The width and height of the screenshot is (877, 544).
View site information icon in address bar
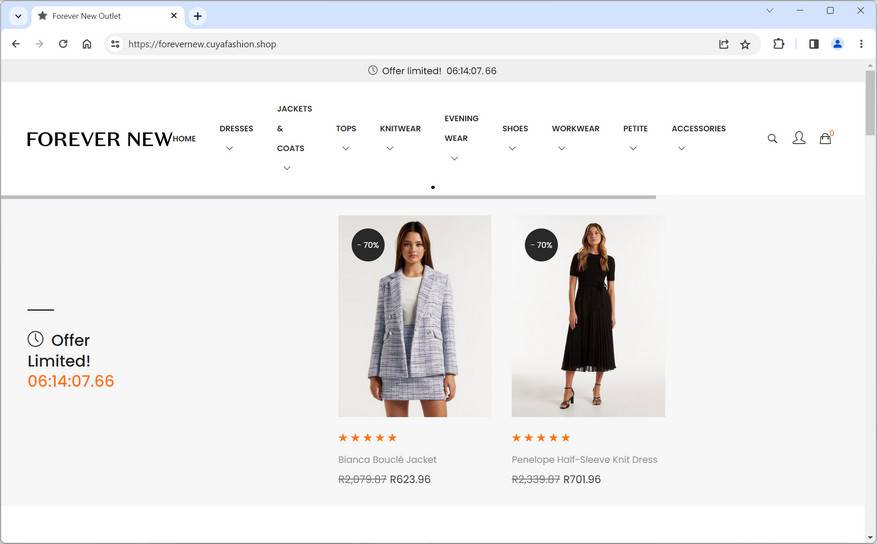(115, 44)
